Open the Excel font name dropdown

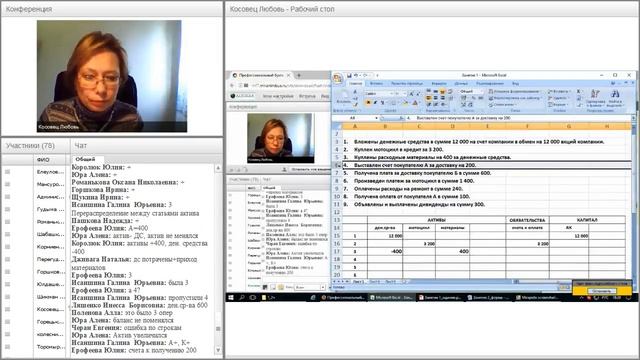(x=391, y=94)
